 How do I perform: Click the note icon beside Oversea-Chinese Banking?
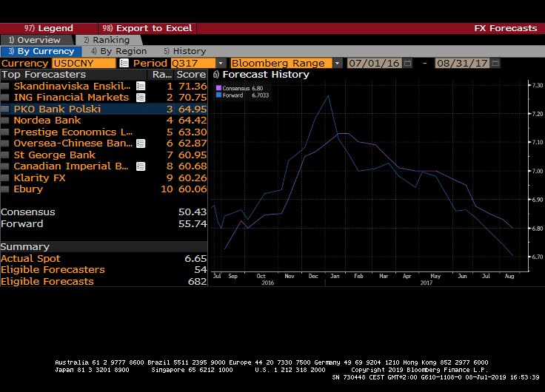click(141, 143)
